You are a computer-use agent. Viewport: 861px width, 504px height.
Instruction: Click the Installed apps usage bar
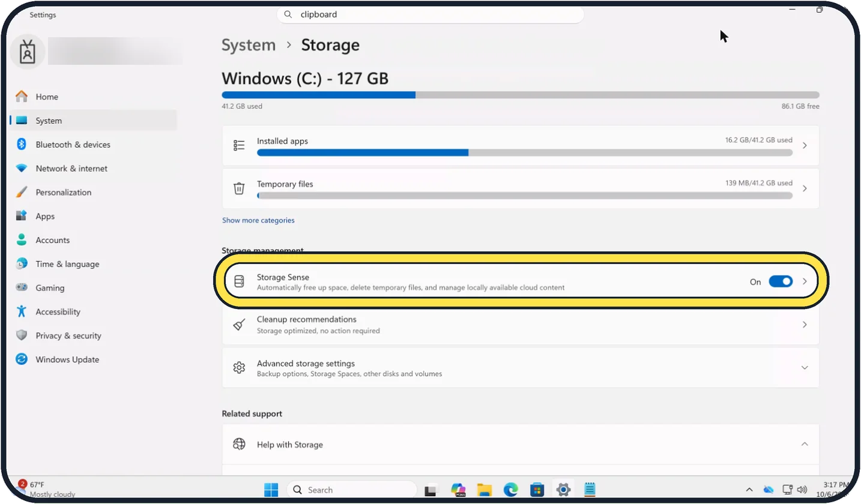click(x=525, y=153)
